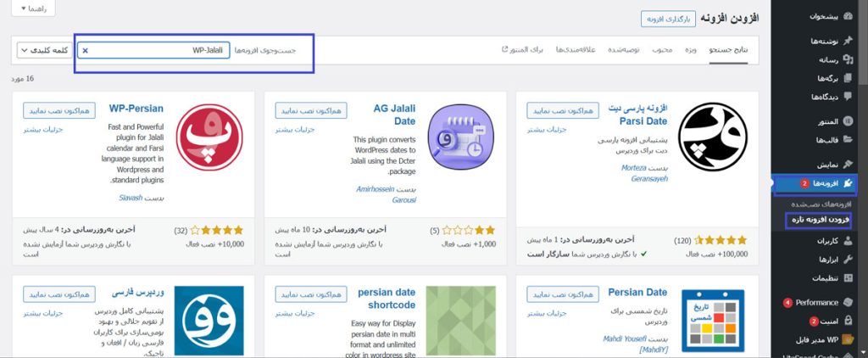Open the AG Jalali Date title link
The height and width of the screenshot is (358, 868).
(x=394, y=115)
